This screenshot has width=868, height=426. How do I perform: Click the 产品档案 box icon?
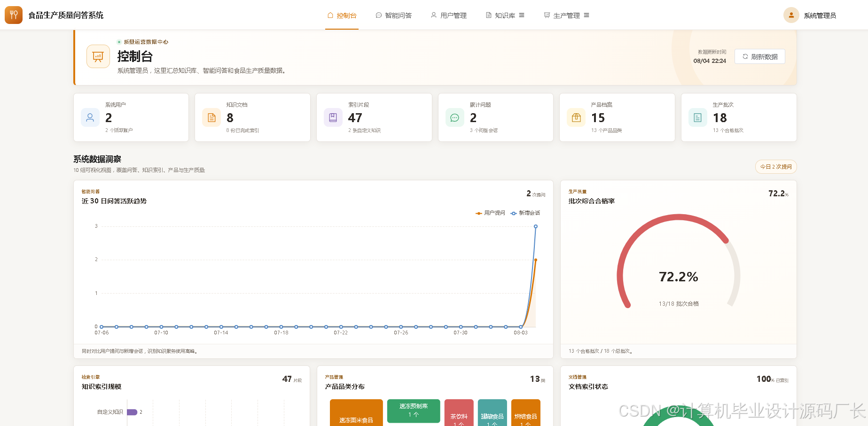pos(576,117)
